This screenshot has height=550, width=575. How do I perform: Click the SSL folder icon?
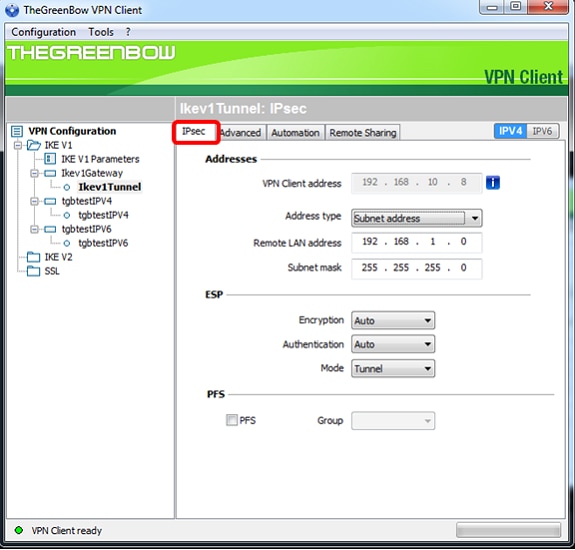(34, 271)
